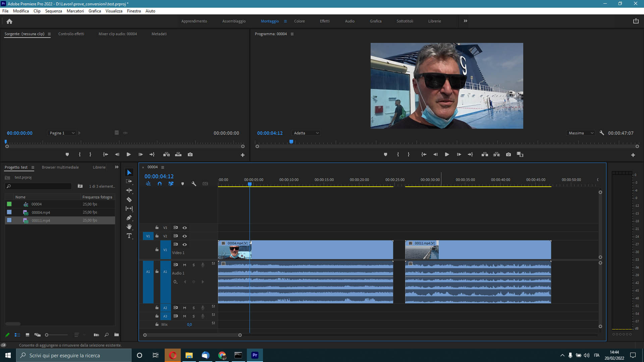The height and width of the screenshot is (362, 644).
Task: Solo track A3
Action: point(194,316)
